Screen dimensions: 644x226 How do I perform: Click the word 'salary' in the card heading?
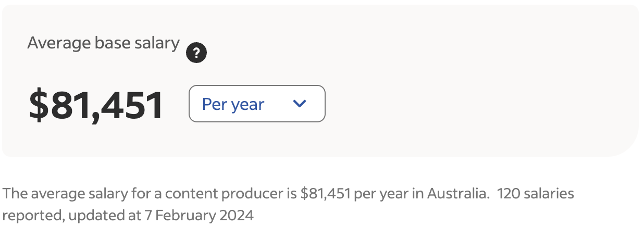[157, 43]
